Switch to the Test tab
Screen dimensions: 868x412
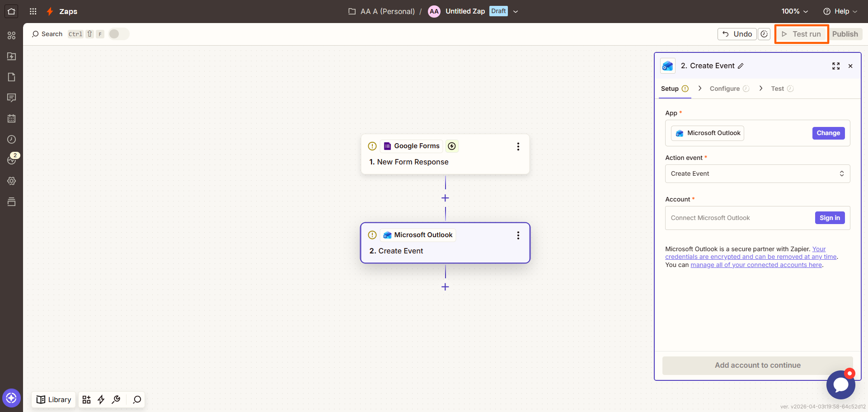click(x=782, y=89)
